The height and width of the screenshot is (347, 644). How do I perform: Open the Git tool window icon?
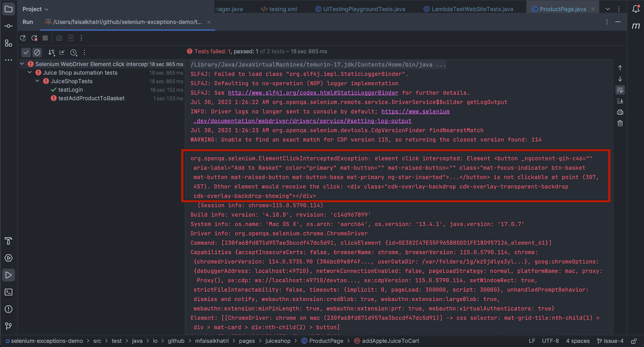tap(8, 326)
